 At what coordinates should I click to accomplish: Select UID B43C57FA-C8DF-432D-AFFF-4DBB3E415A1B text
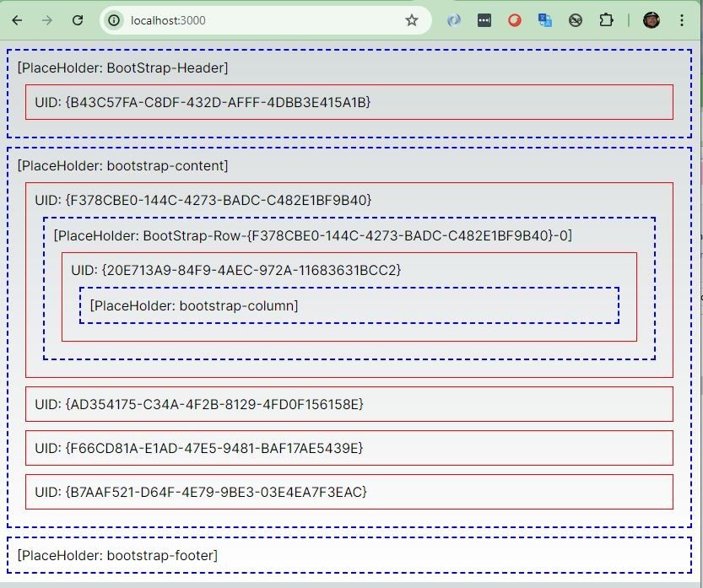203,102
